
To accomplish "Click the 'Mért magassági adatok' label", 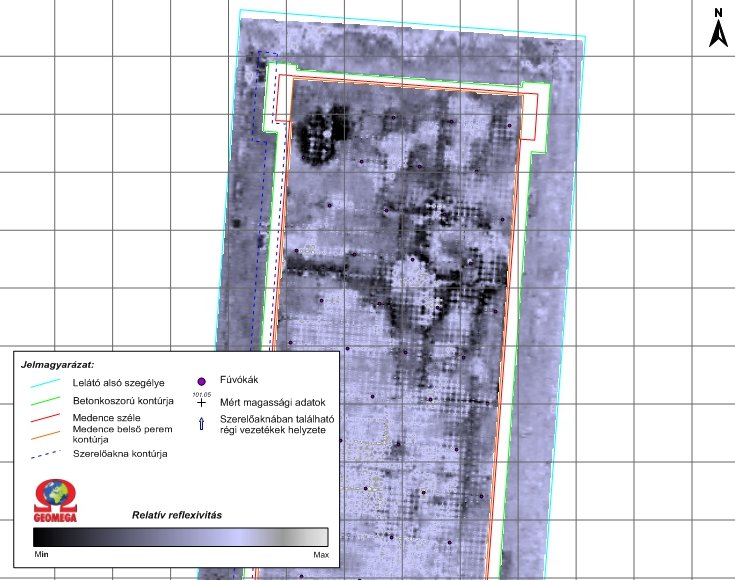I will click(x=273, y=403).
